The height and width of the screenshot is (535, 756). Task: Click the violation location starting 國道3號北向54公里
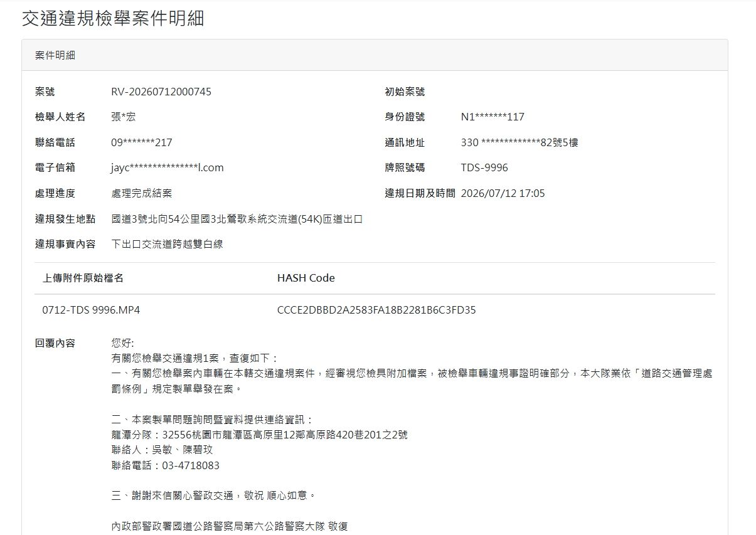tap(237, 219)
